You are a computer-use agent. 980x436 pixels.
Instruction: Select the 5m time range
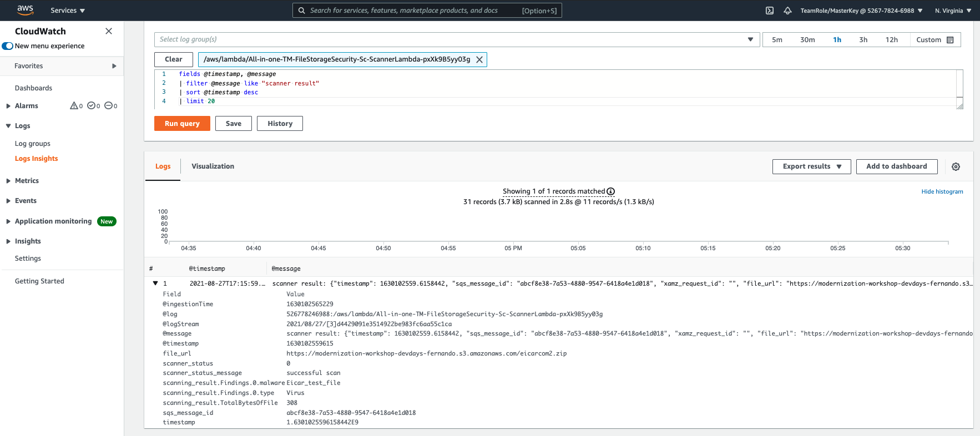click(x=777, y=40)
